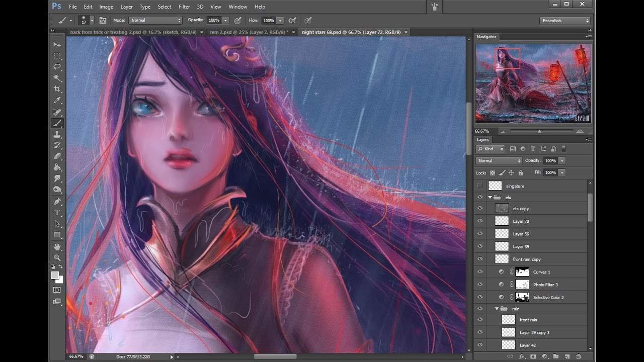Screen dimensions: 644x362
Task: Toggle Quick Mask mode
Action: click(x=57, y=290)
